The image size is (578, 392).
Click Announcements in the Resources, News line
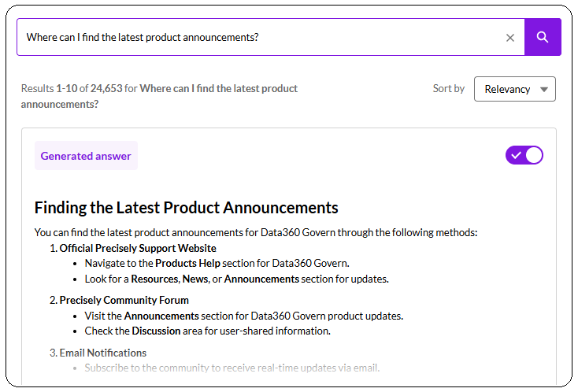point(261,279)
